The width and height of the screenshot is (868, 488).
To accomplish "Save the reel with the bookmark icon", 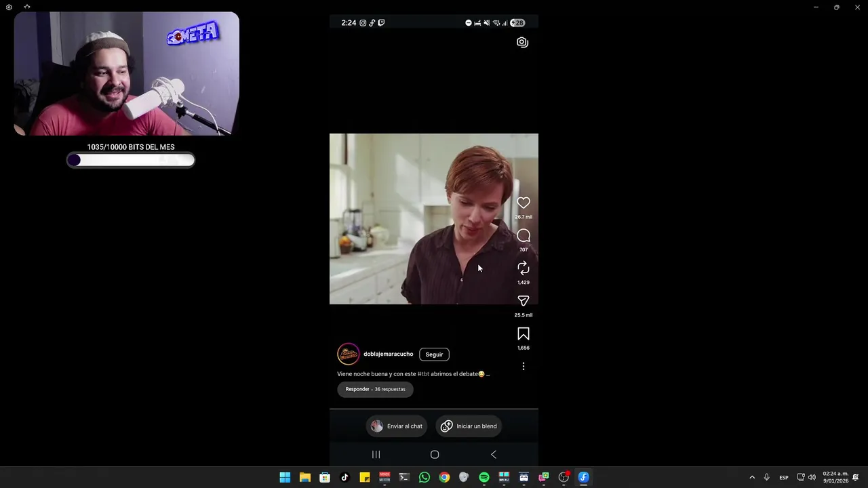I will (524, 334).
